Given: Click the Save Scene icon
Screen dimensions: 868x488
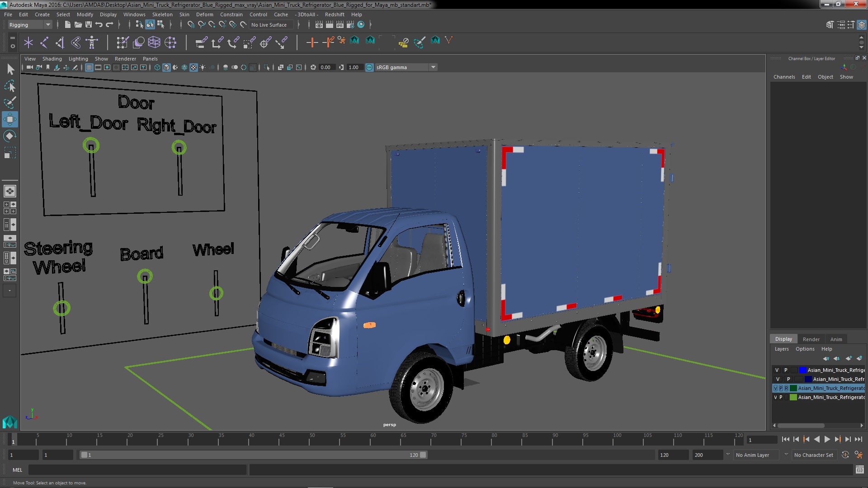Looking at the screenshot, I should pos(89,24).
